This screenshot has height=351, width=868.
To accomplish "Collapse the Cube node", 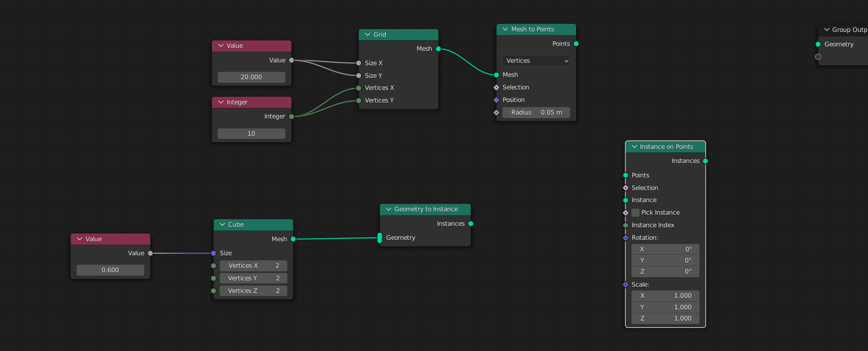I will 222,225.
